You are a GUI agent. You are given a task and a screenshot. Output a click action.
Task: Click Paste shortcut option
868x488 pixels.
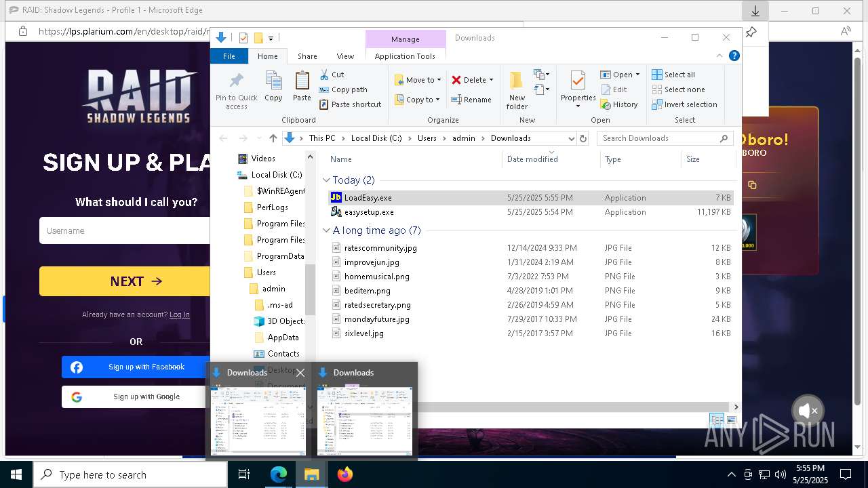[x=350, y=104]
